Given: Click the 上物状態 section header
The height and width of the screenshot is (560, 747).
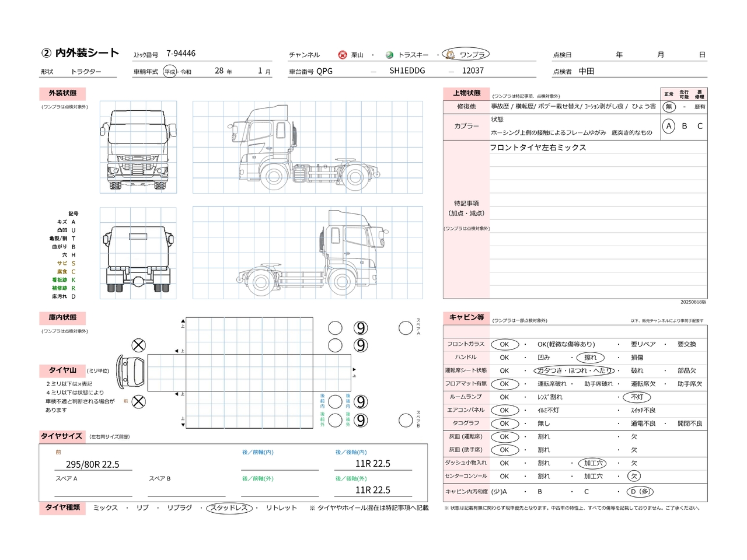Looking at the screenshot, I should 466,93.
